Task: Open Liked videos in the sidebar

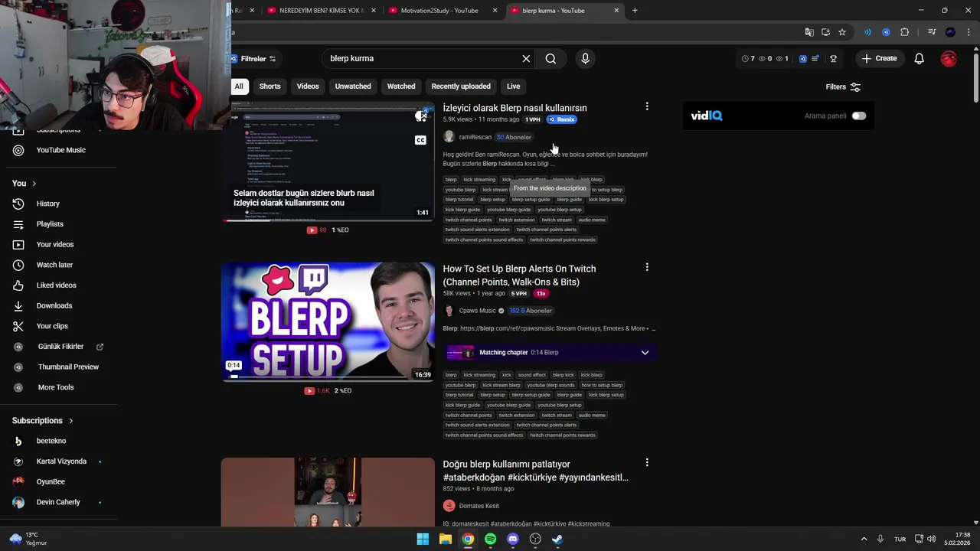Action: click(56, 285)
